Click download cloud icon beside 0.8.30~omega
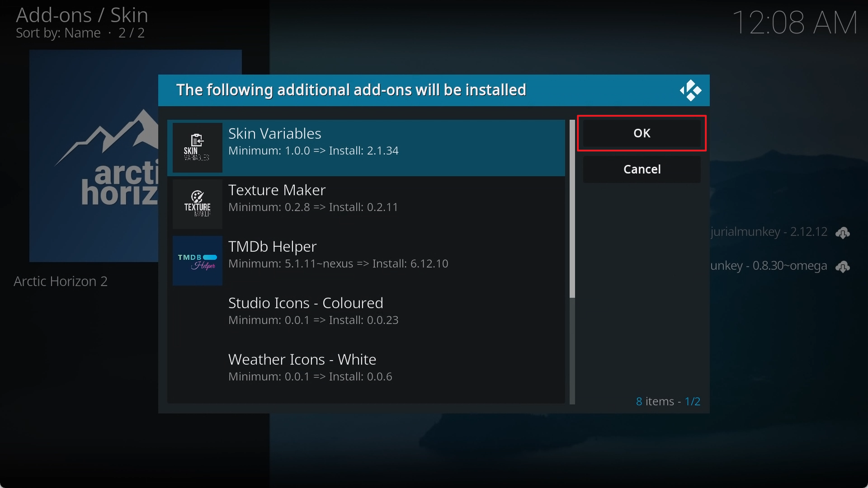 point(843,267)
